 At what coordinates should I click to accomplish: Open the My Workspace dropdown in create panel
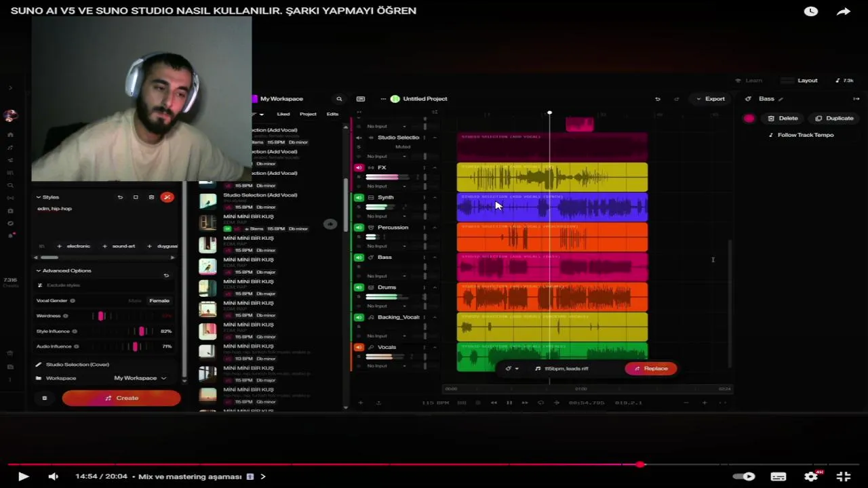[x=140, y=378]
